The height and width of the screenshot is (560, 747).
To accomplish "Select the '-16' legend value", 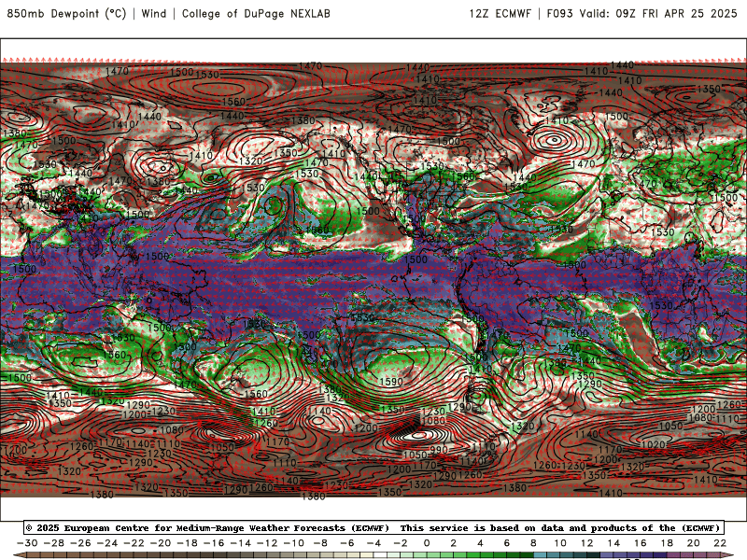I will (x=214, y=543).
